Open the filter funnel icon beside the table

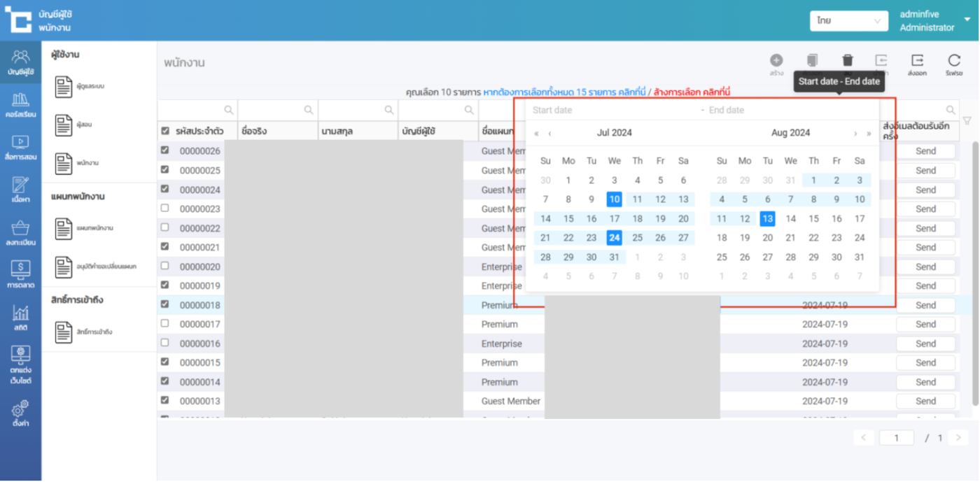tap(967, 121)
